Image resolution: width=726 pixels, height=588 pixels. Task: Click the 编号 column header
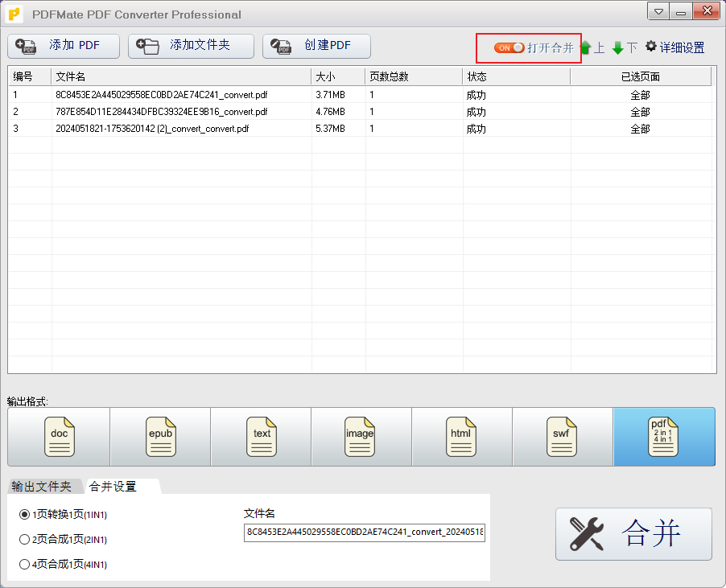tap(30, 76)
